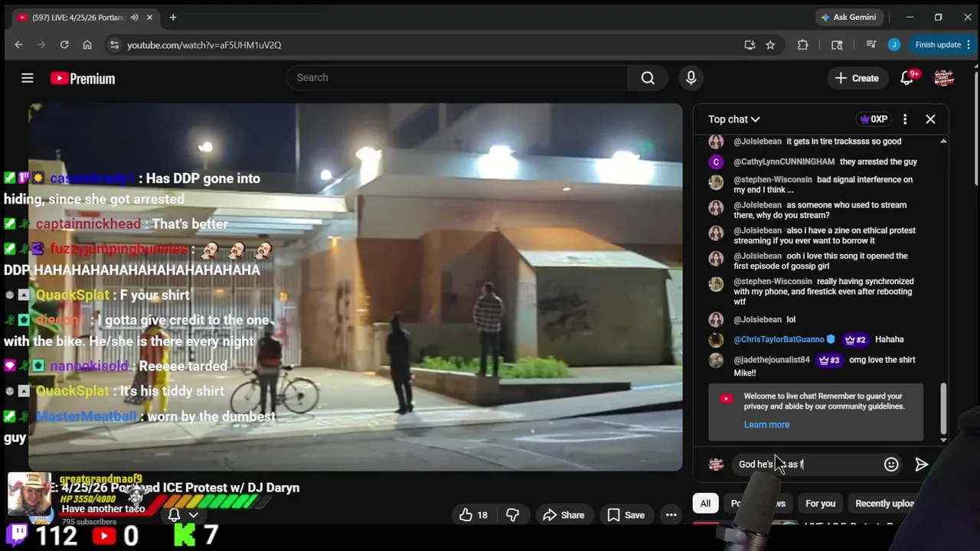Select the Recently uploaded chip

(884, 504)
